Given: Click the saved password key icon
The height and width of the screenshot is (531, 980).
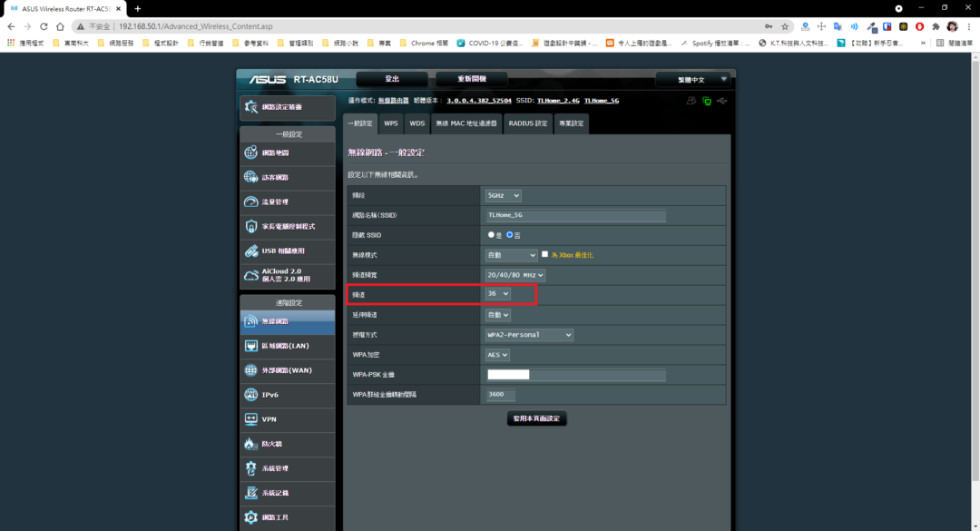Looking at the screenshot, I should click(769, 26).
